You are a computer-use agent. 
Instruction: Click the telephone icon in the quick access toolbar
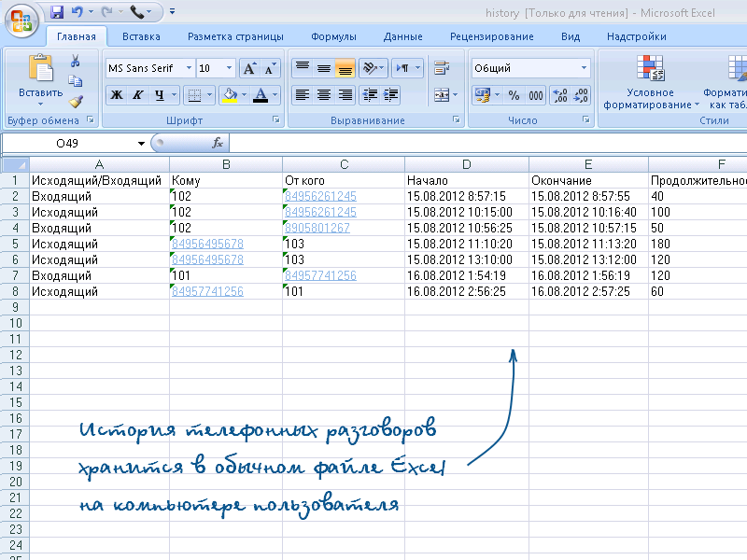[x=137, y=12]
